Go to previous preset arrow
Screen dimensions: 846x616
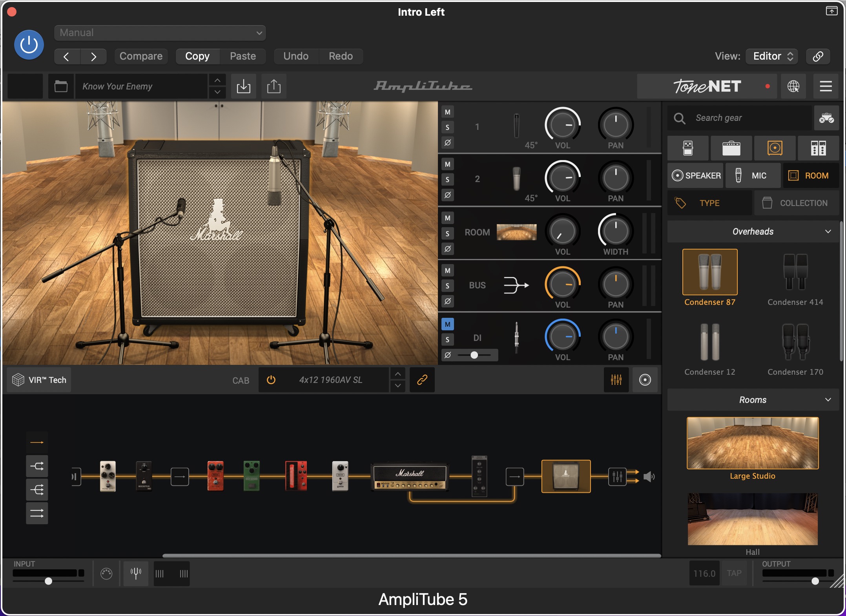[67, 56]
